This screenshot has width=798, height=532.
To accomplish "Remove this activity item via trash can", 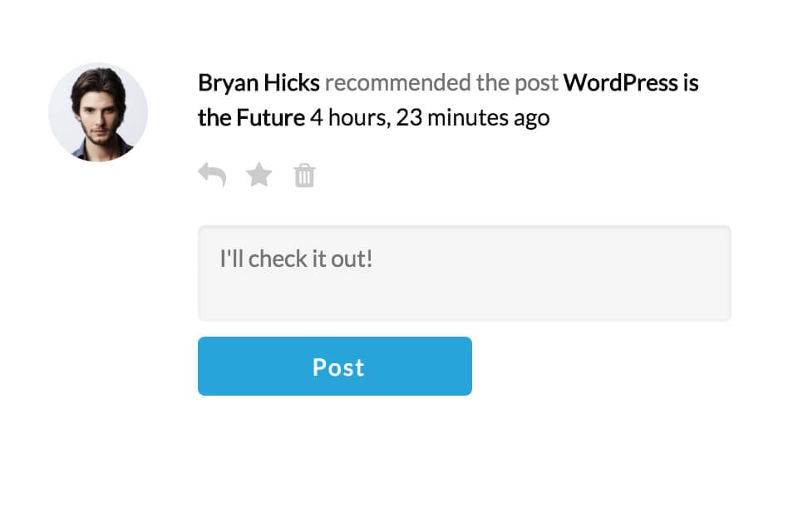I will click(x=305, y=175).
